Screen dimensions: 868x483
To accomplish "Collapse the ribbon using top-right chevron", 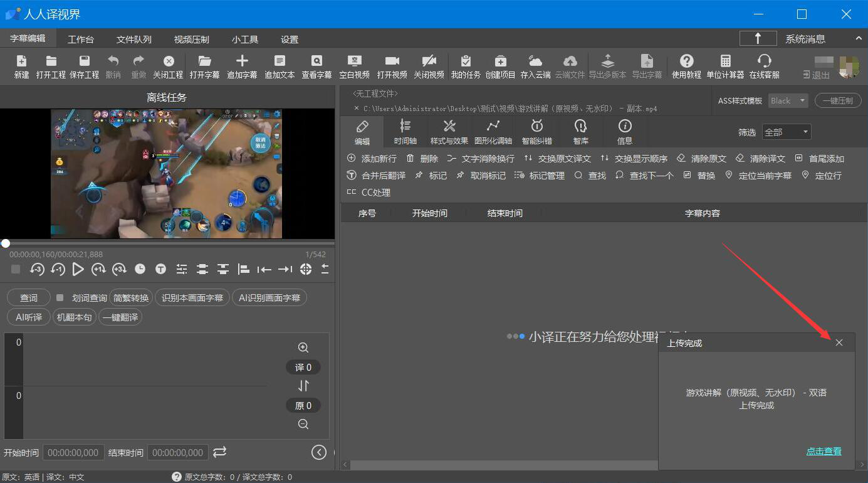I will [859, 39].
